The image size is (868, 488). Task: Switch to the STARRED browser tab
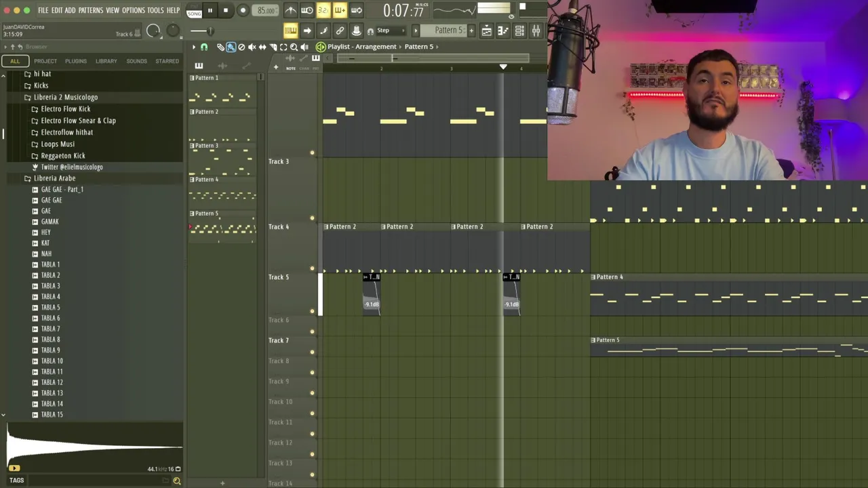click(167, 61)
